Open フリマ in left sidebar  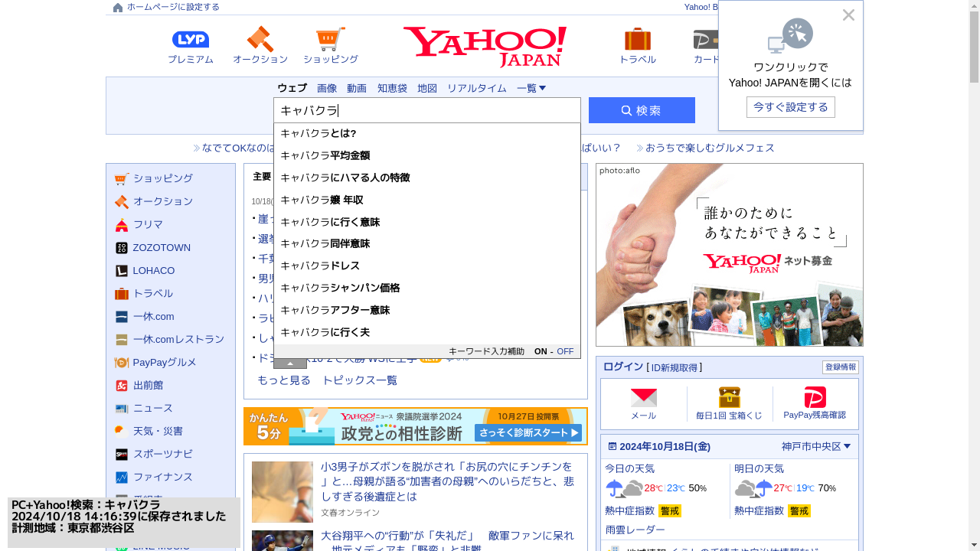(x=148, y=224)
